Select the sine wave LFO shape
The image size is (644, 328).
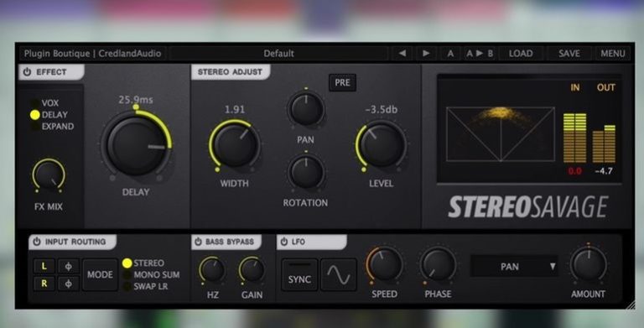coord(339,274)
